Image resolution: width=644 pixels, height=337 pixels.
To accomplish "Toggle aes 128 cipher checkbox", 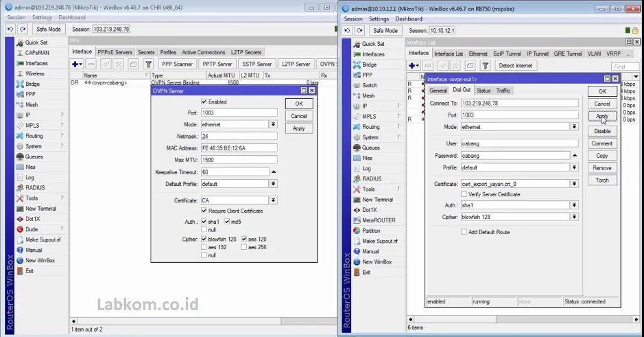I will (244, 239).
